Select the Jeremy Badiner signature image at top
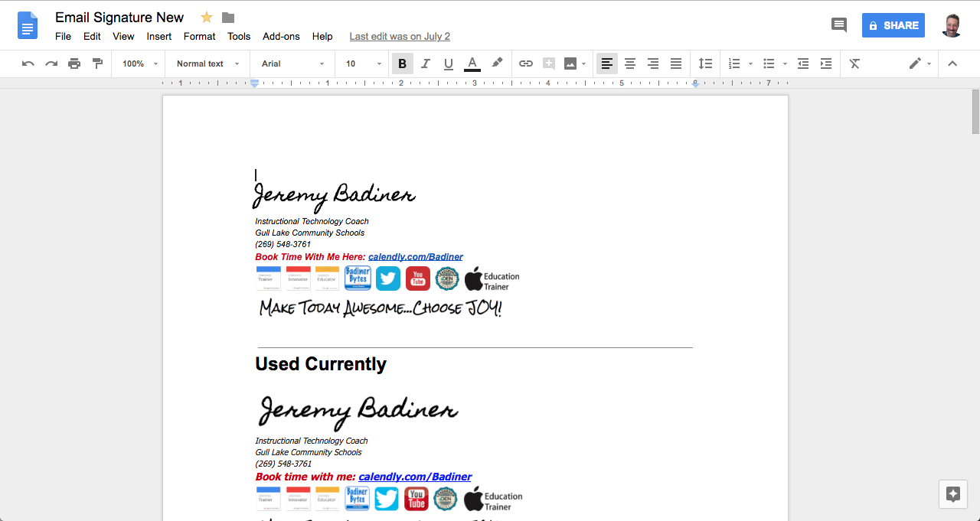This screenshot has height=521, width=980. coord(335,196)
